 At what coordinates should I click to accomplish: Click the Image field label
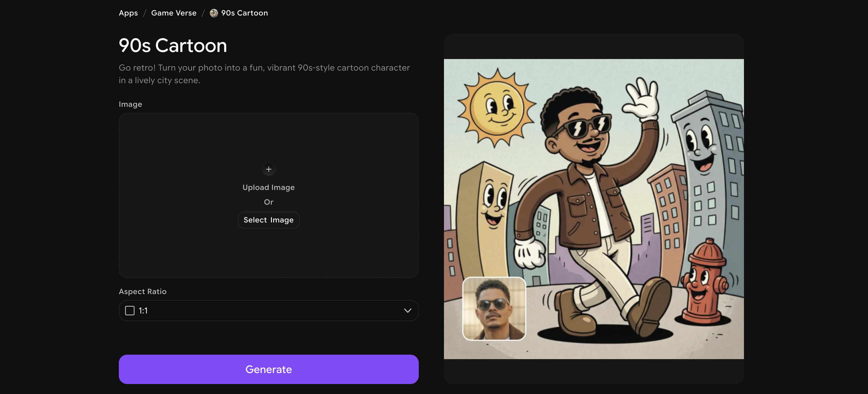click(130, 104)
